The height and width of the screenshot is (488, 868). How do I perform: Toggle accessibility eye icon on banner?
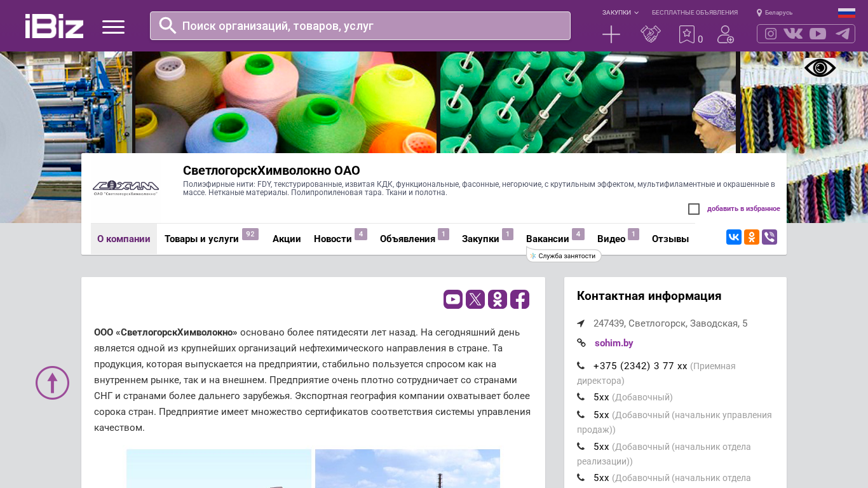point(820,68)
